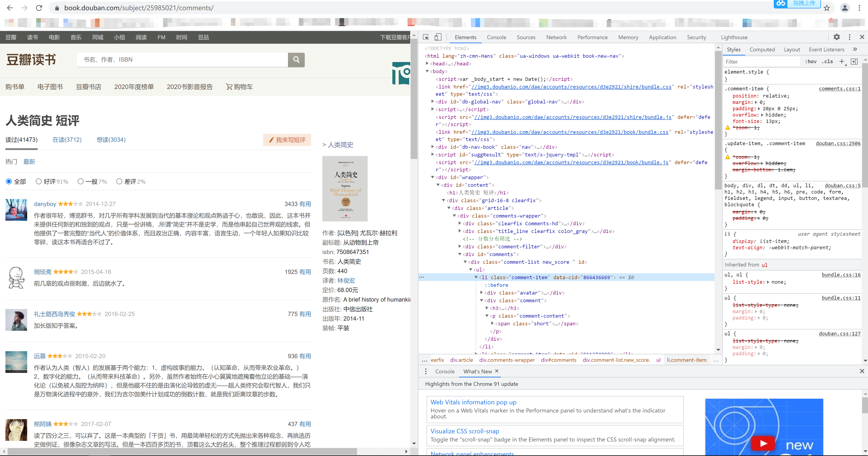Open the Computed styles tab
This screenshot has width=868, height=456.
(x=762, y=50)
